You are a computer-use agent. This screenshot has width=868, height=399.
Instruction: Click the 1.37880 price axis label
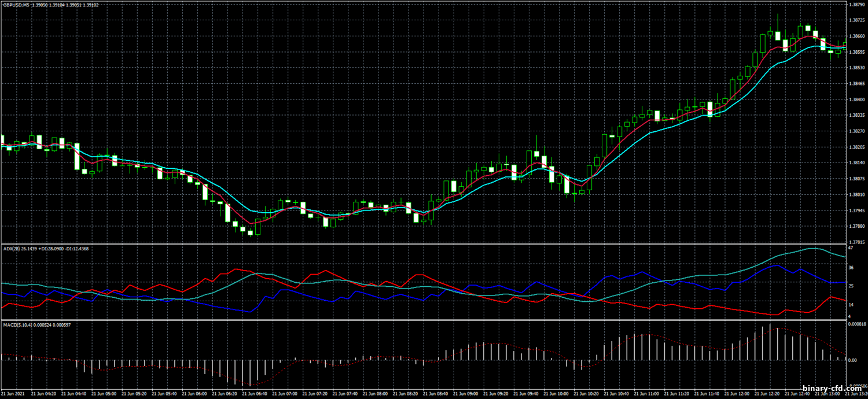(x=856, y=226)
